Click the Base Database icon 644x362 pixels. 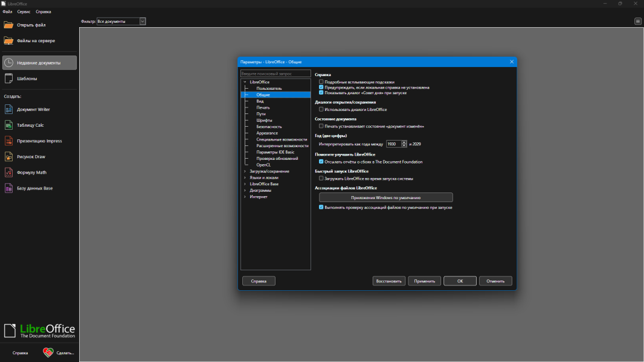pos(8,188)
